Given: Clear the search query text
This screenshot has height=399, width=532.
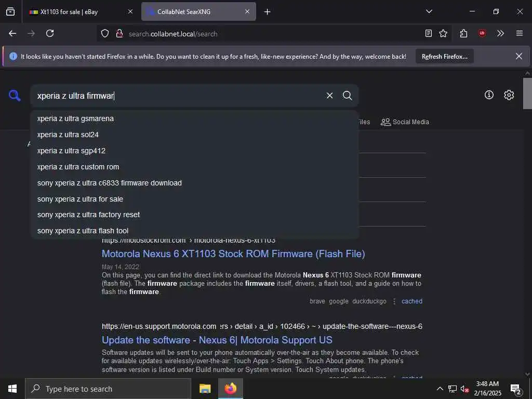Looking at the screenshot, I should pyautogui.click(x=329, y=96).
